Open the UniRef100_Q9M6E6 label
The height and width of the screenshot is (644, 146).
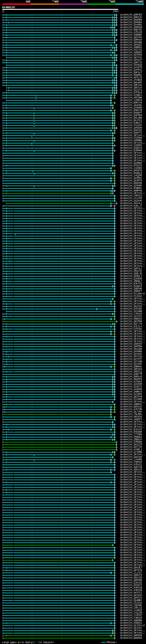tap(131, 53)
